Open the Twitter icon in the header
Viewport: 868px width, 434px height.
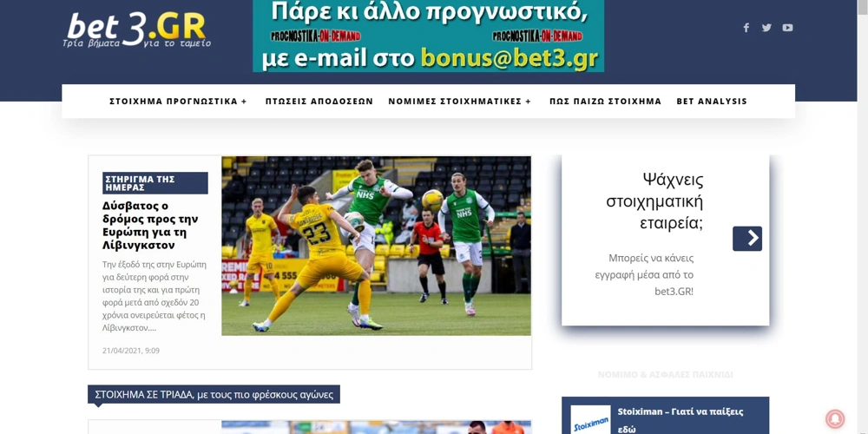[766, 28]
